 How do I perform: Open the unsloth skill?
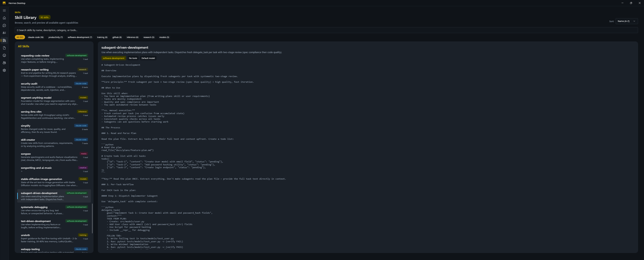tap(54, 238)
